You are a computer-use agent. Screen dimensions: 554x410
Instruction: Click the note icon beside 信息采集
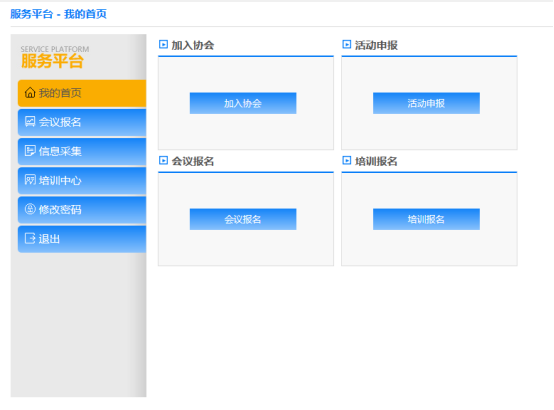click(30, 151)
